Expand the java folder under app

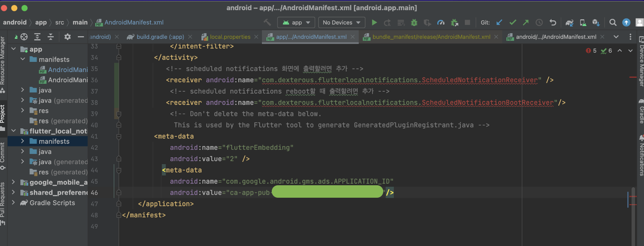point(23,90)
